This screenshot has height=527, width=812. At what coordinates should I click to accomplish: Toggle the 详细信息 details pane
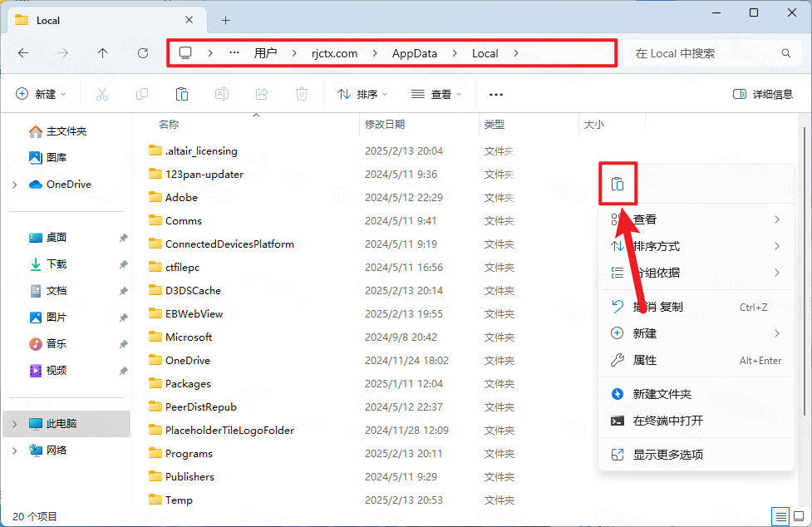pos(763,94)
